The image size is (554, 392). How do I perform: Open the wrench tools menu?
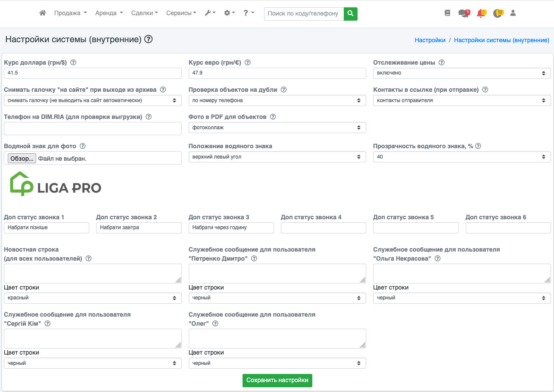coord(210,13)
